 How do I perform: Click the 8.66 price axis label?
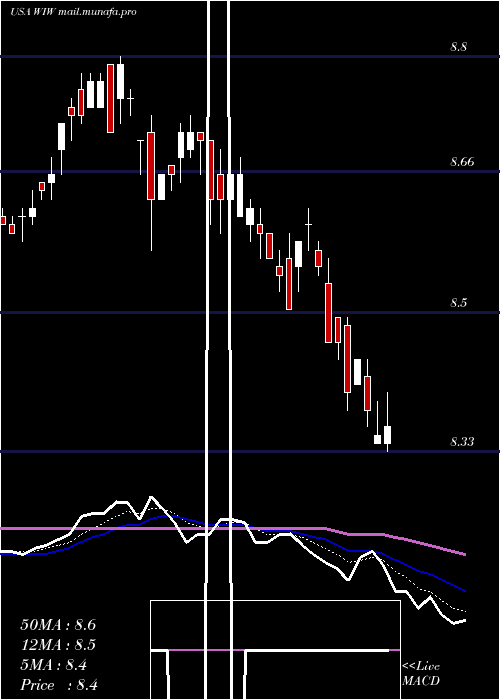coord(462,162)
